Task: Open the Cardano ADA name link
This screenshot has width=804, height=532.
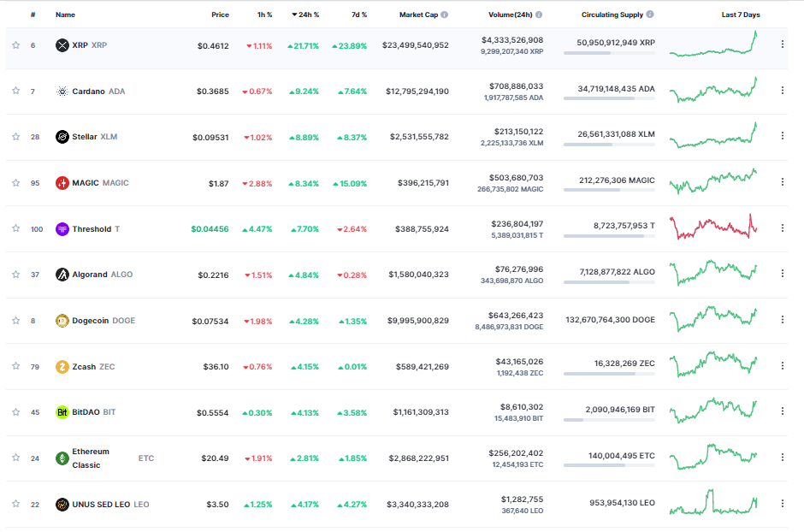Action: [98, 92]
